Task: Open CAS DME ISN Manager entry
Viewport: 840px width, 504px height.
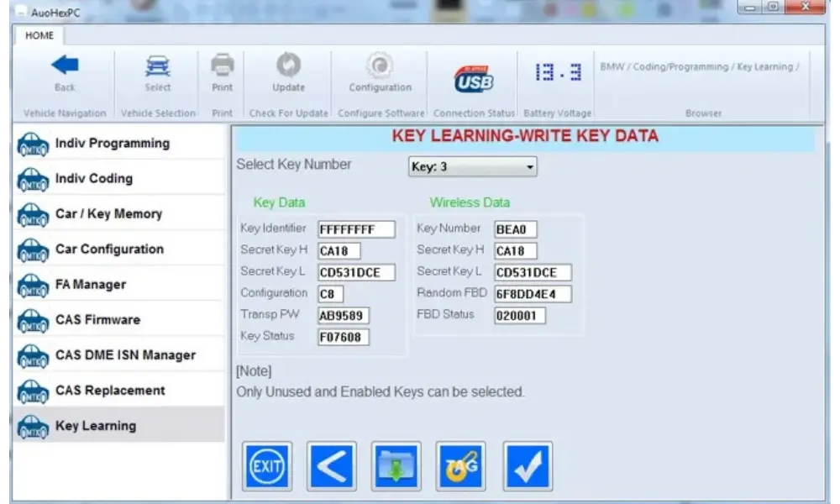Action: [x=119, y=355]
